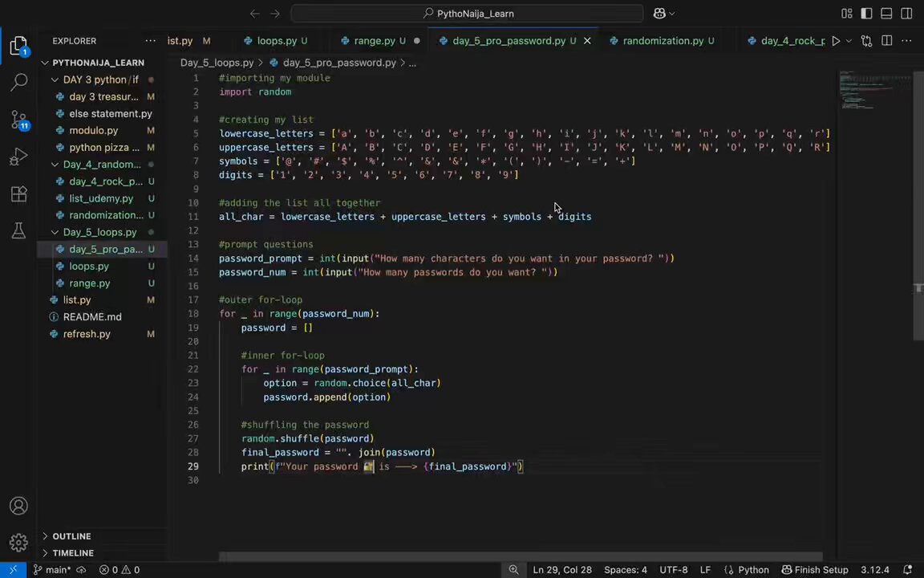Switch to the loops.py tab

[276, 41]
